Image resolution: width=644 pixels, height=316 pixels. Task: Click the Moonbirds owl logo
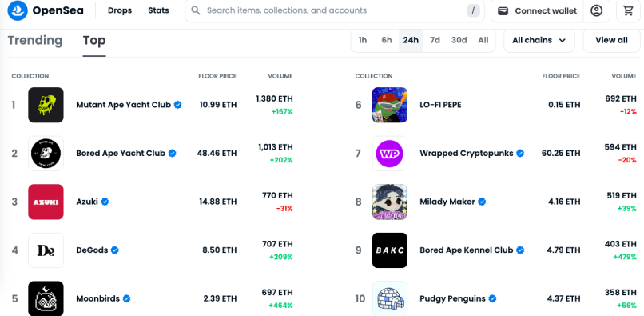pyautogui.click(x=46, y=298)
